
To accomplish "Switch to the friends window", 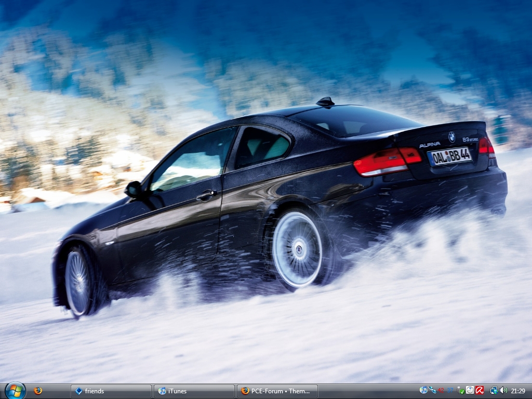I will 111,391.
